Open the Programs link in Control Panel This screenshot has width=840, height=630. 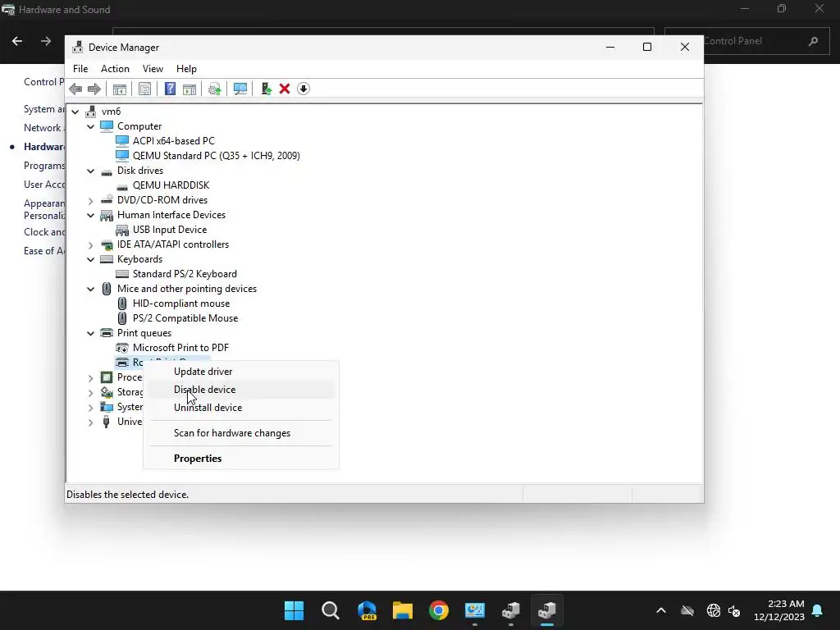pos(44,166)
